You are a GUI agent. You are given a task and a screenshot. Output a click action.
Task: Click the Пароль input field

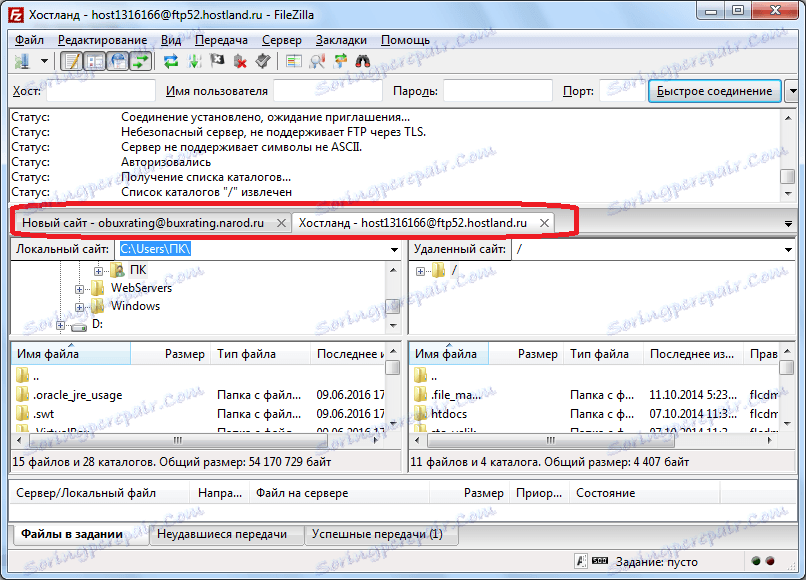pos(498,91)
